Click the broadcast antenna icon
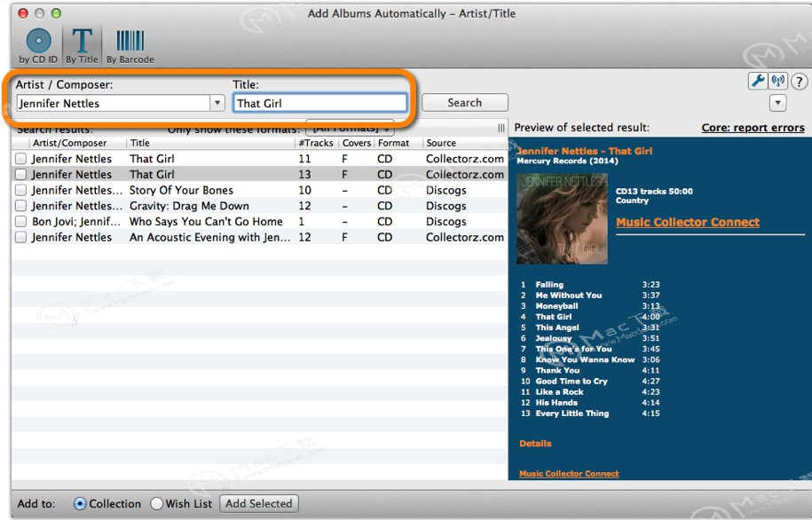812x520 pixels. 777,81
